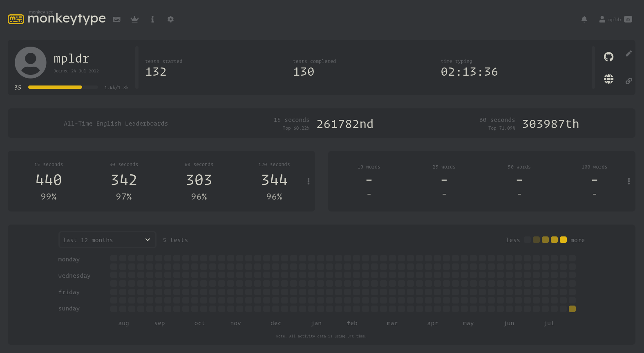This screenshot has width=644, height=353.
Task: Open the website globe icon
Action: (609, 79)
